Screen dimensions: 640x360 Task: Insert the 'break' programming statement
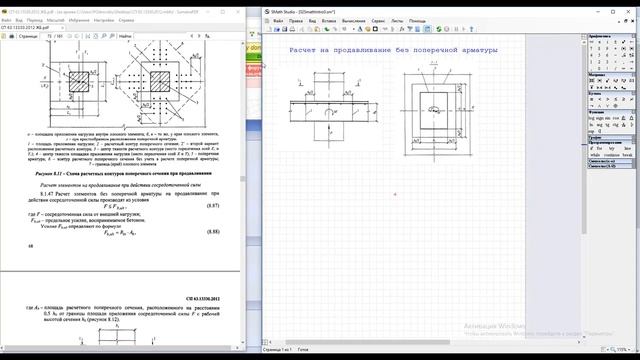coord(627,155)
